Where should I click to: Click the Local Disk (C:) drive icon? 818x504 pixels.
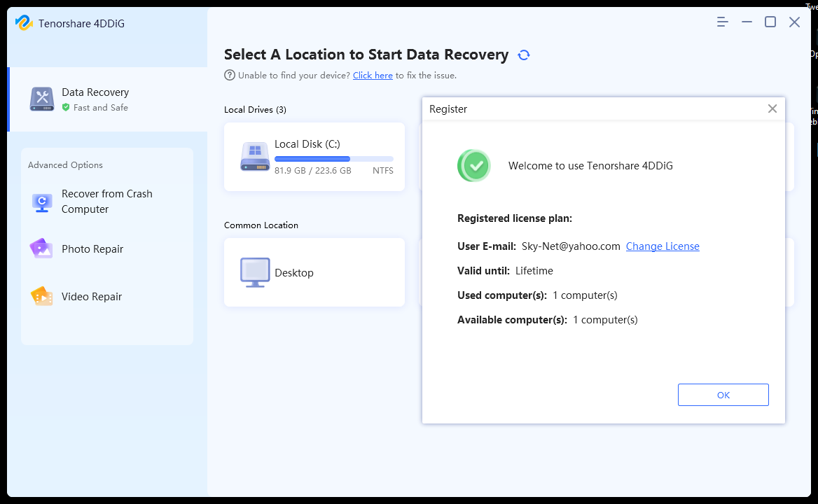(255, 157)
